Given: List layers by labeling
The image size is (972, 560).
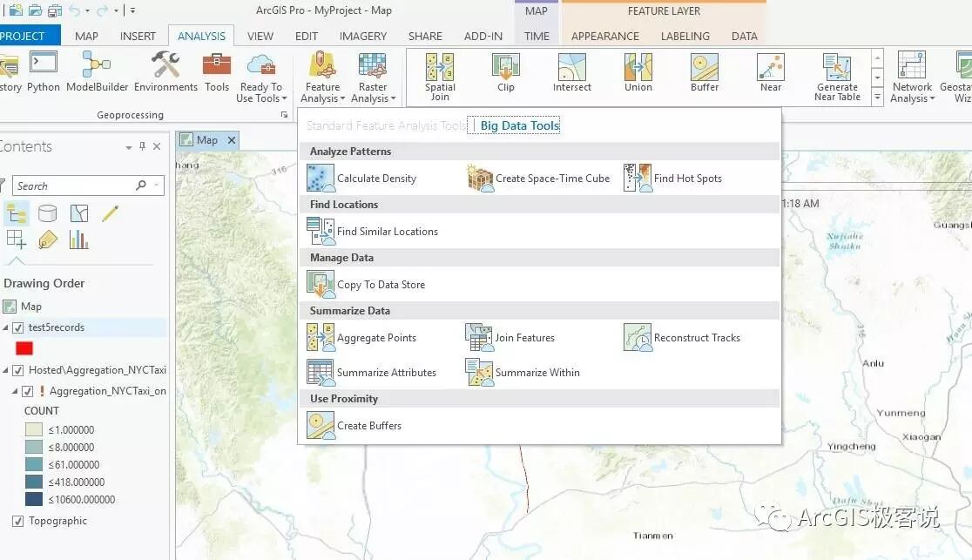Looking at the screenshot, I should pos(47,240).
